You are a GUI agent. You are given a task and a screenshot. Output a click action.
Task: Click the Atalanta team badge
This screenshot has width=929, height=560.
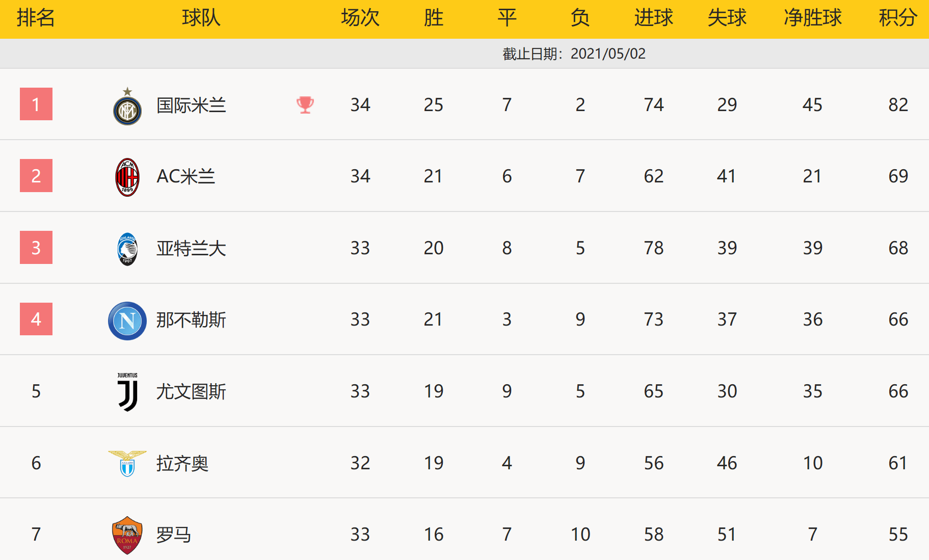(127, 249)
